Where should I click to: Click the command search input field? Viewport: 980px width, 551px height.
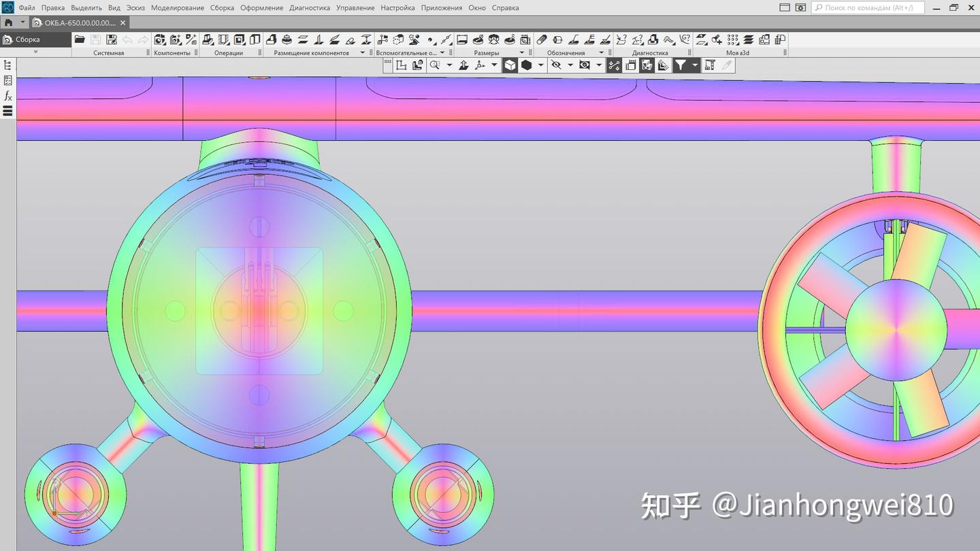pyautogui.click(x=864, y=7)
